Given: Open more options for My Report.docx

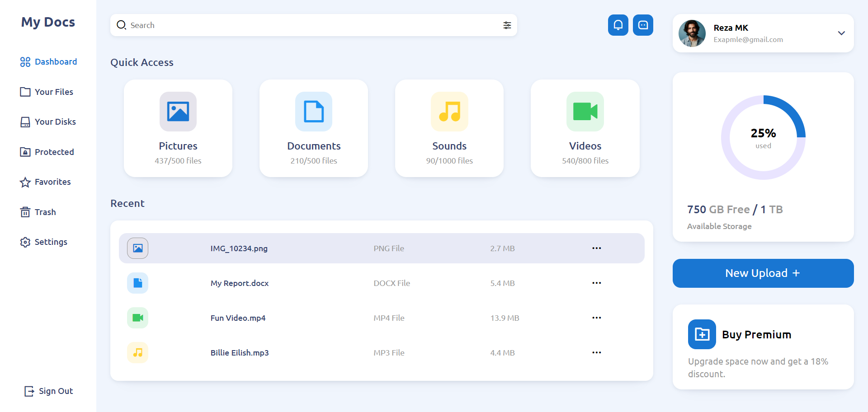Looking at the screenshot, I should pyautogui.click(x=597, y=283).
